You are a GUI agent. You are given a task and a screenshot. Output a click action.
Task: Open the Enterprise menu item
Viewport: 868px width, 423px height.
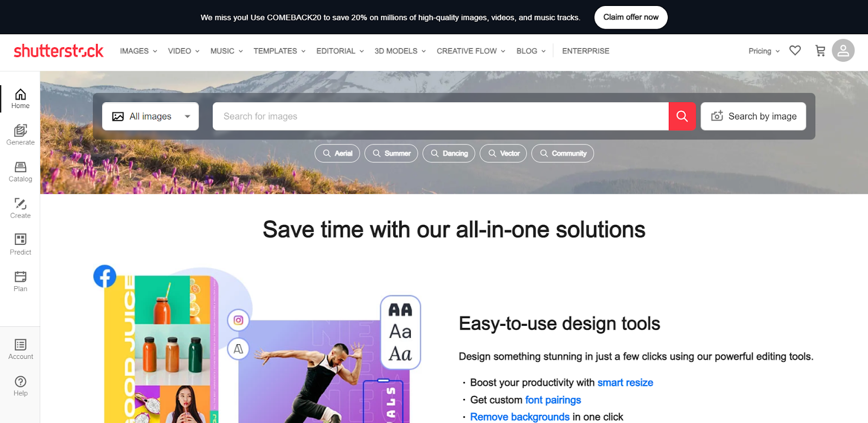click(x=585, y=51)
